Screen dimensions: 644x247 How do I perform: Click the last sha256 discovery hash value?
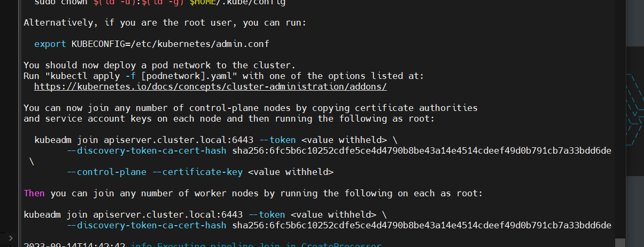click(x=421, y=225)
